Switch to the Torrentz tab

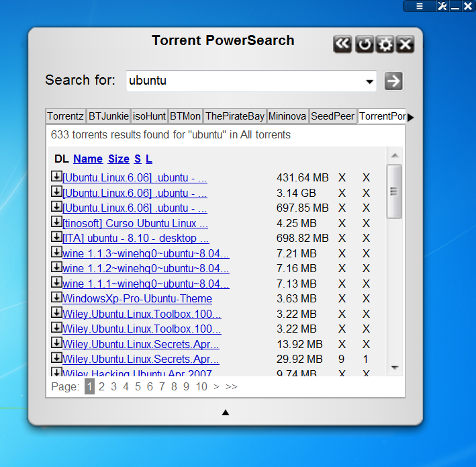click(65, 116)
